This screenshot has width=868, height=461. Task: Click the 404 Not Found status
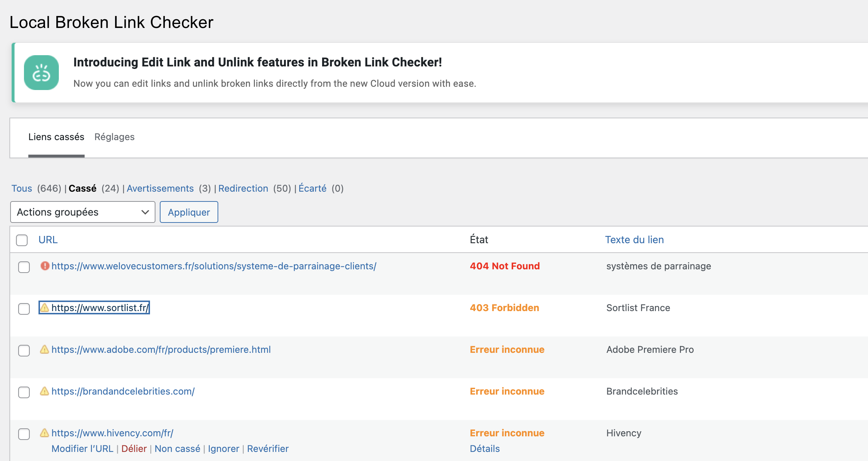(505, 266)
